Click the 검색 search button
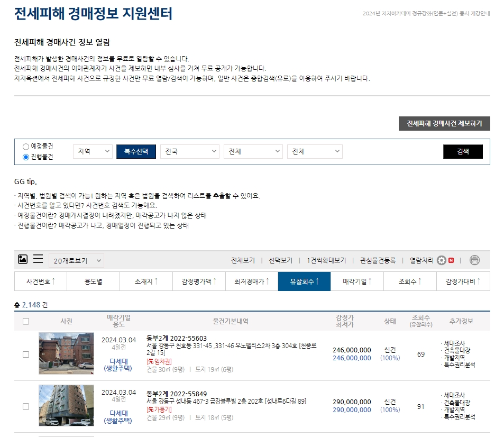The image size is (504, 437). click(x=463, y=151)
